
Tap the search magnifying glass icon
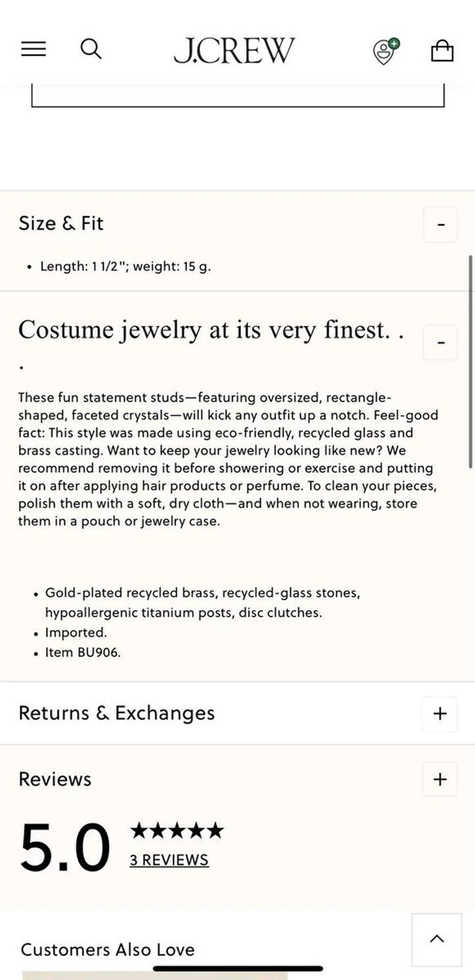pos(91,49)
